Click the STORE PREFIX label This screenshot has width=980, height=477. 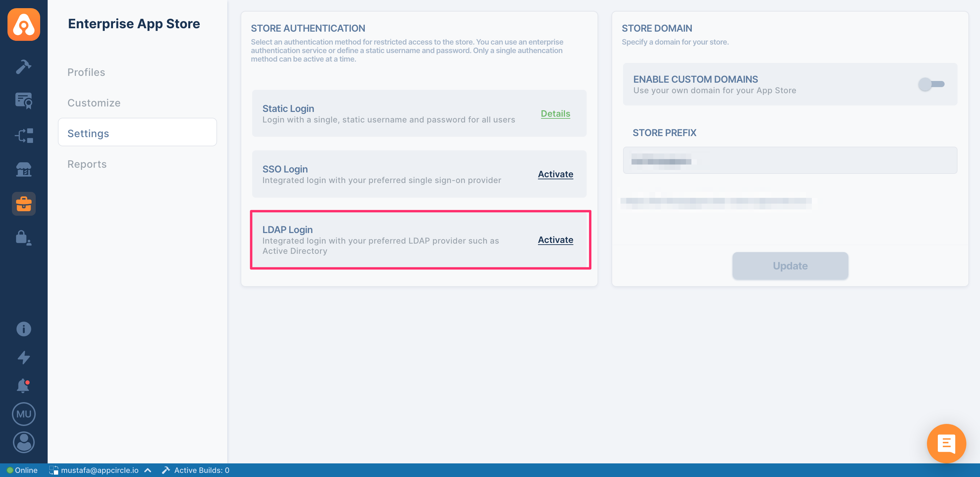[664, 133]
